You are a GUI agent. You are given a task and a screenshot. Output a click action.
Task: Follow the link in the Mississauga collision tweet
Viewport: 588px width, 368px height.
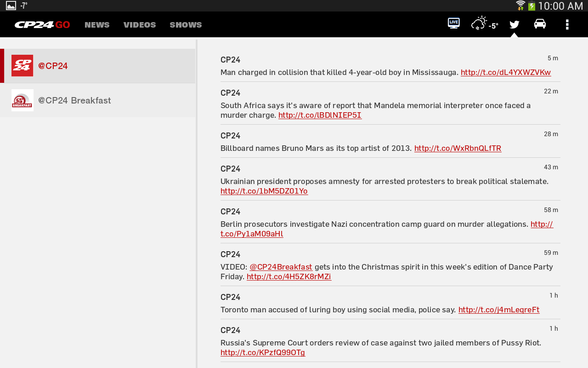(x=506, y=72)
